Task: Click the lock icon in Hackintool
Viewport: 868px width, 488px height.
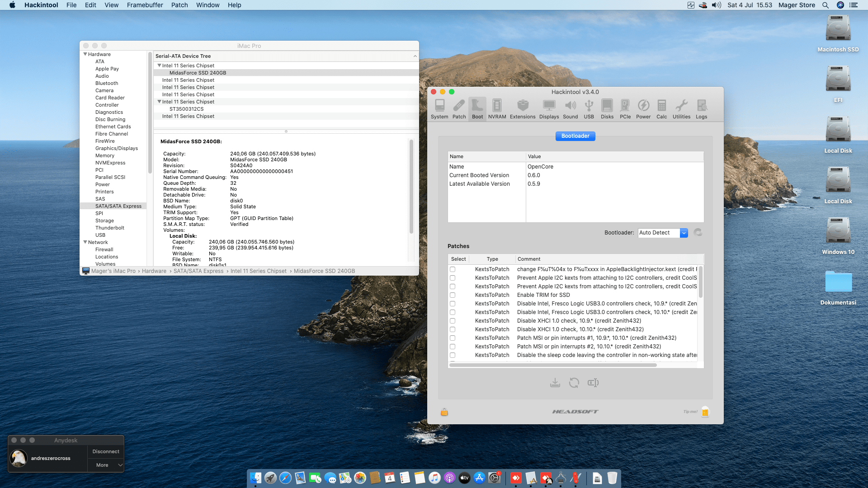Action: [444, 412]
